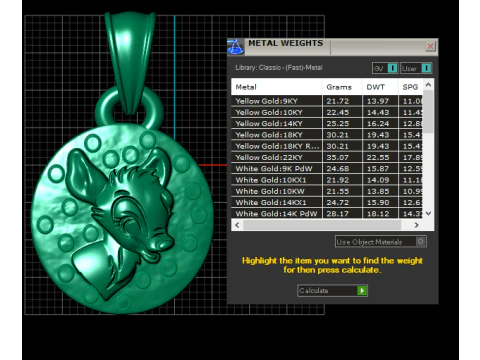Click the 25.25 grams value

point(338,124)
